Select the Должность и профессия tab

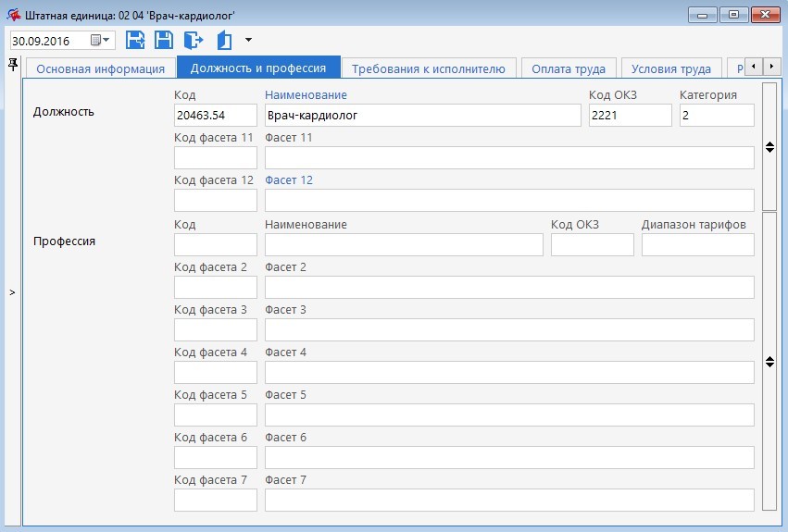[258, 68]
